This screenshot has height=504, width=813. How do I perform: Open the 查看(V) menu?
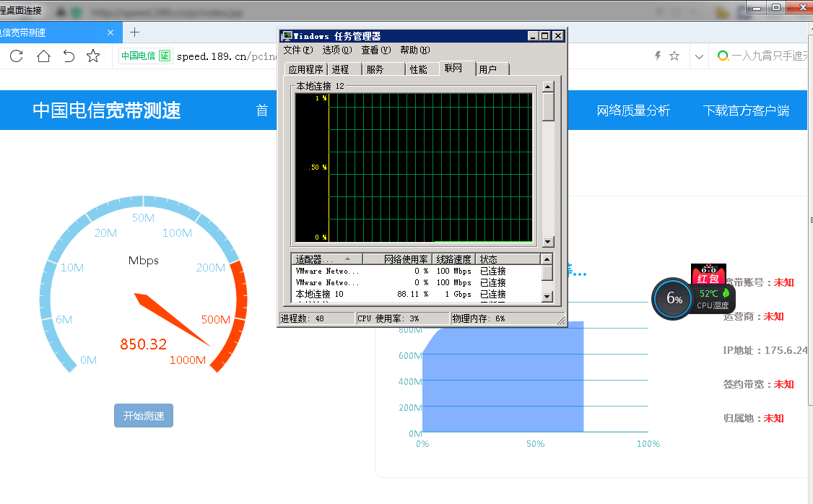376,50
